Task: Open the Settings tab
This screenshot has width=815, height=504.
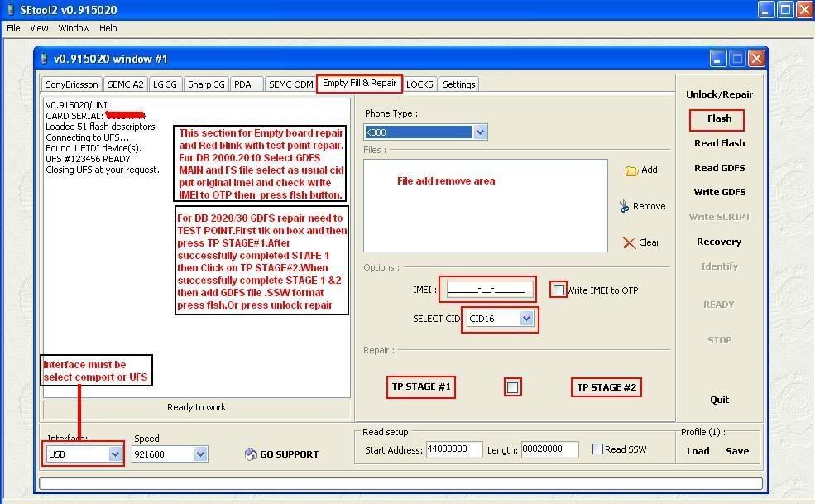Action: [459, 84]
